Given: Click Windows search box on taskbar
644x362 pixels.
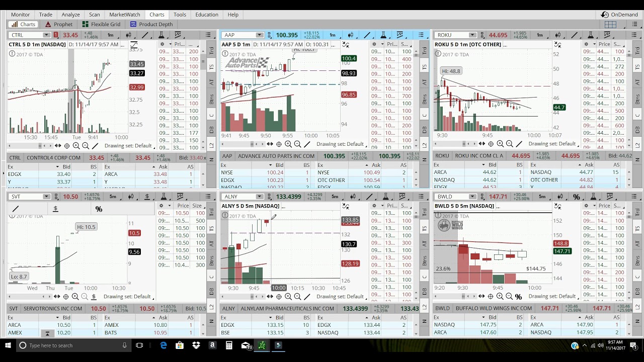Looking at the screenshot, I should [x=73, y=345].
